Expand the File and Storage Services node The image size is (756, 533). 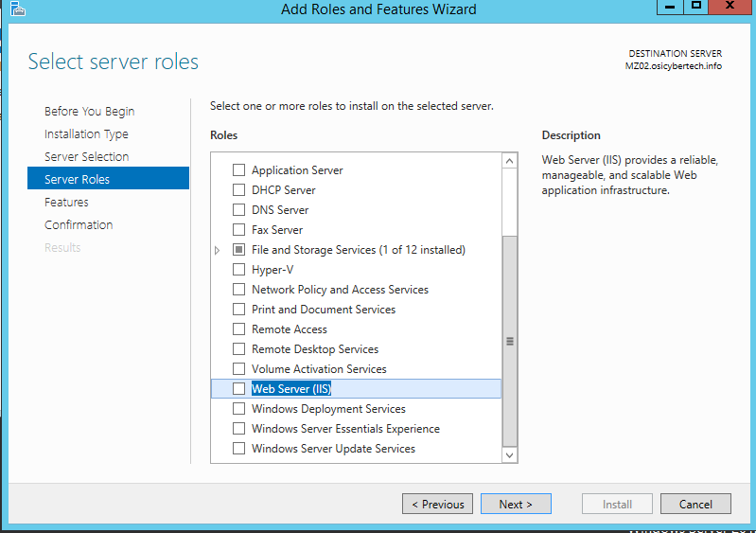(x=217, y=250)
